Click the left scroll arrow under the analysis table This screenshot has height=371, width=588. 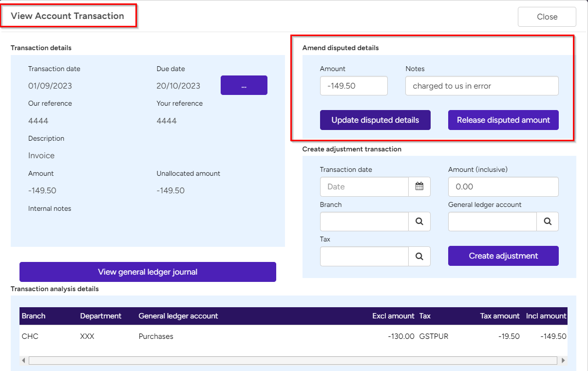pos(23,360)
